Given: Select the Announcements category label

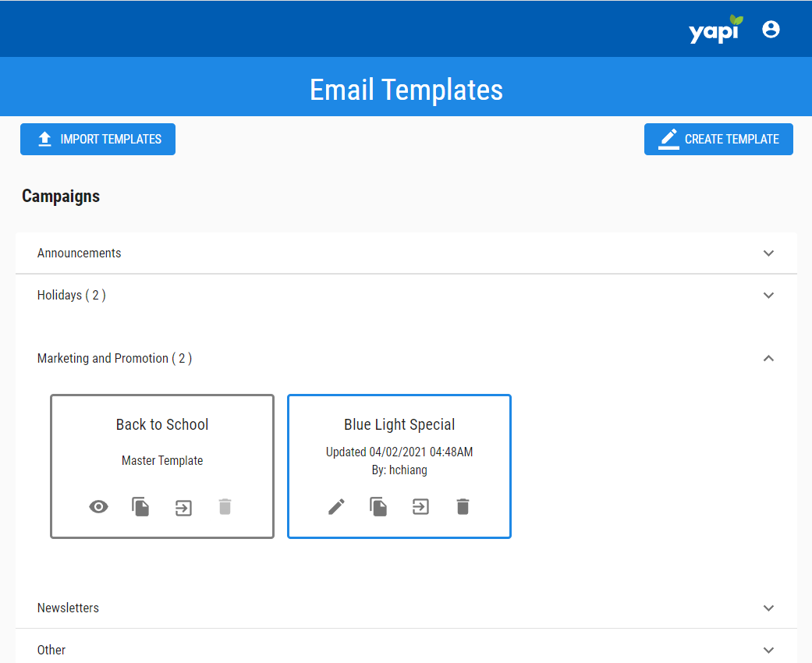Looking at the screenshot, I should pos(80,253).
